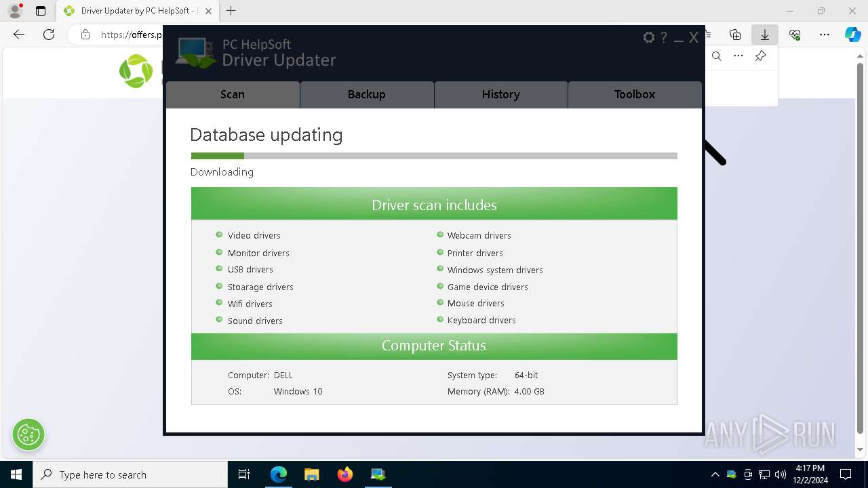Viewport: 868px width, 488px height.
Task: Click the 'DELL' computer value
Action: (283, 375)
